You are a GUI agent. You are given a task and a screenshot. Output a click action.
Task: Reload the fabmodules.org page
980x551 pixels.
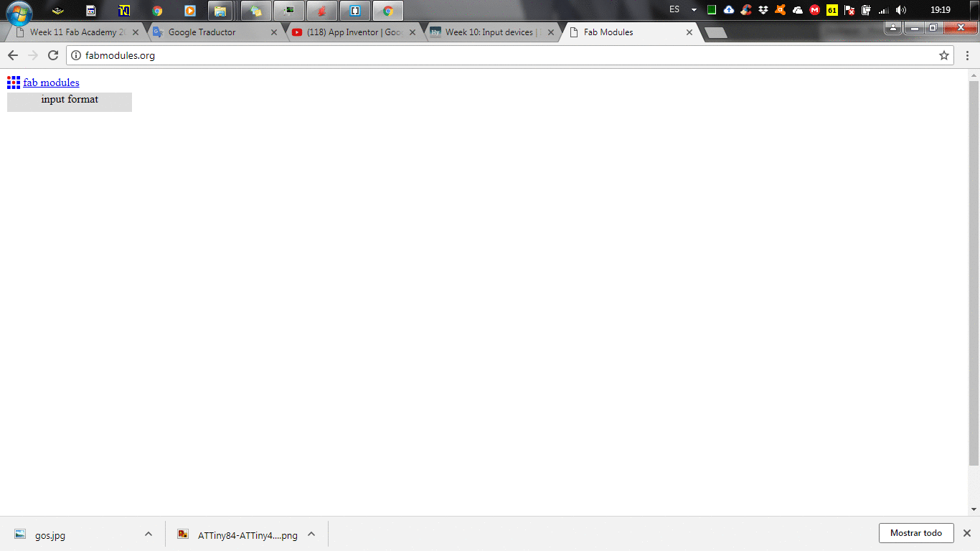(x=52, y=55)
